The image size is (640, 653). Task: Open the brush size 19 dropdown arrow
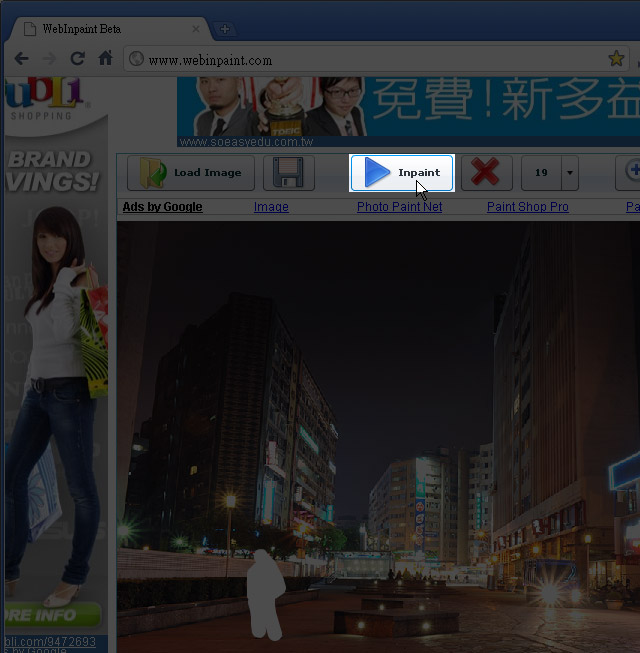(x=570, y=173)
